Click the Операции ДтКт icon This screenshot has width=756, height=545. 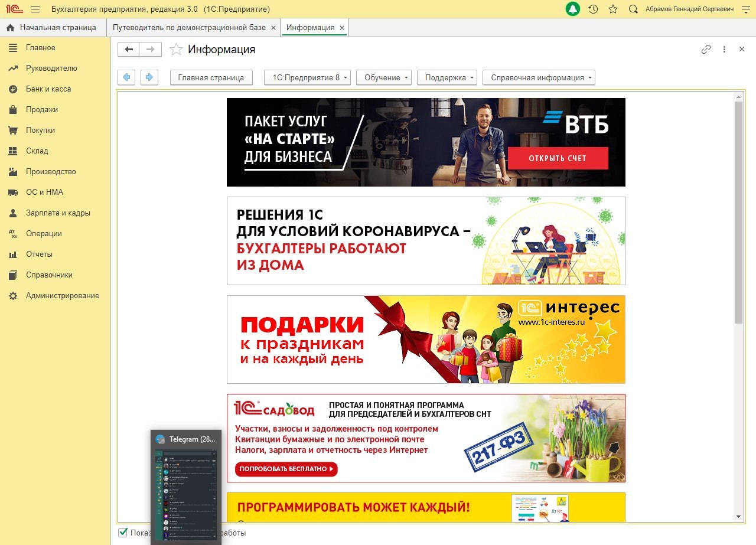click(x=13, y=234)
